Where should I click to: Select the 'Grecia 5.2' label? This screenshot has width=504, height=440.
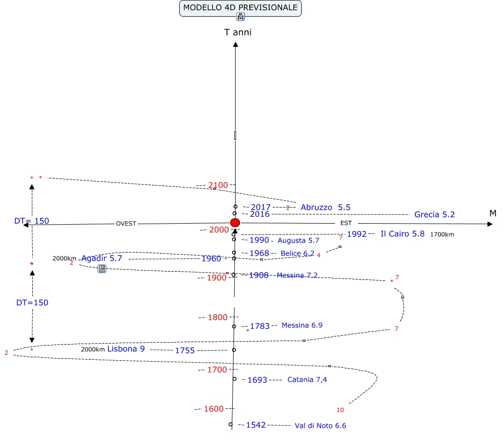click(434, 214)
